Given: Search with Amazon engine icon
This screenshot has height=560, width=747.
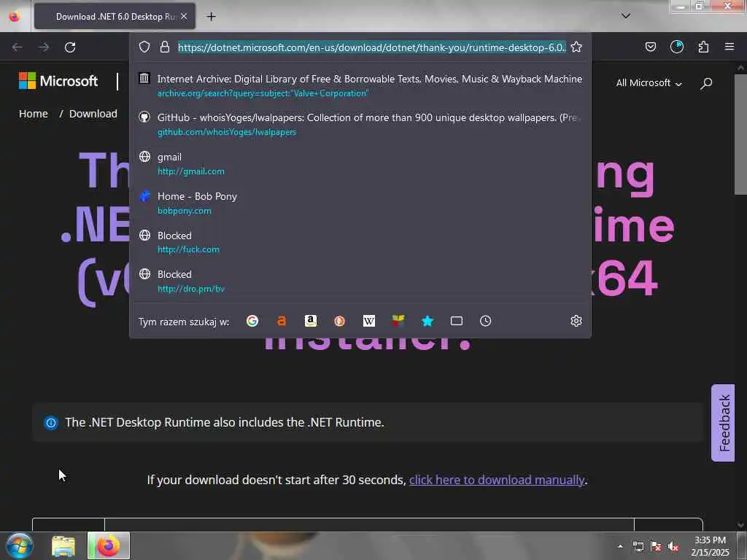Looking at the screenshot, I should click(x=311, y=321).
